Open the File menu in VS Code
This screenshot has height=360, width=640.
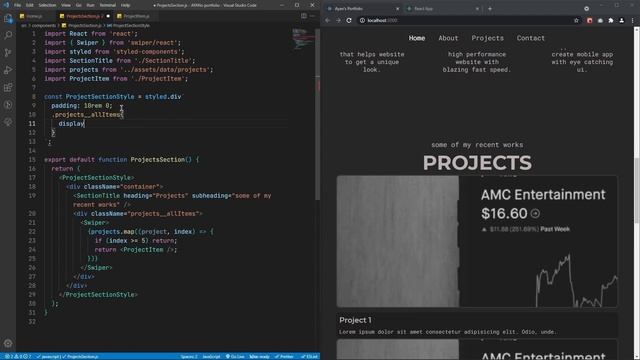click(x=18, y=5)
